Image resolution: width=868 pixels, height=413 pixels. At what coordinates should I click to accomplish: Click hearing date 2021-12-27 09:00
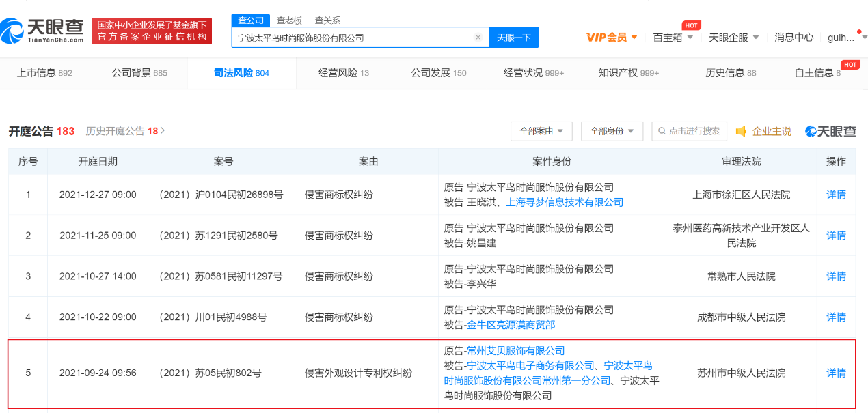(98, 195)
